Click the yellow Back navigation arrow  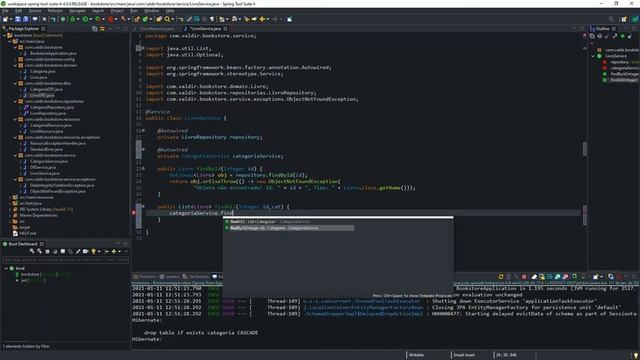point(262,19)
